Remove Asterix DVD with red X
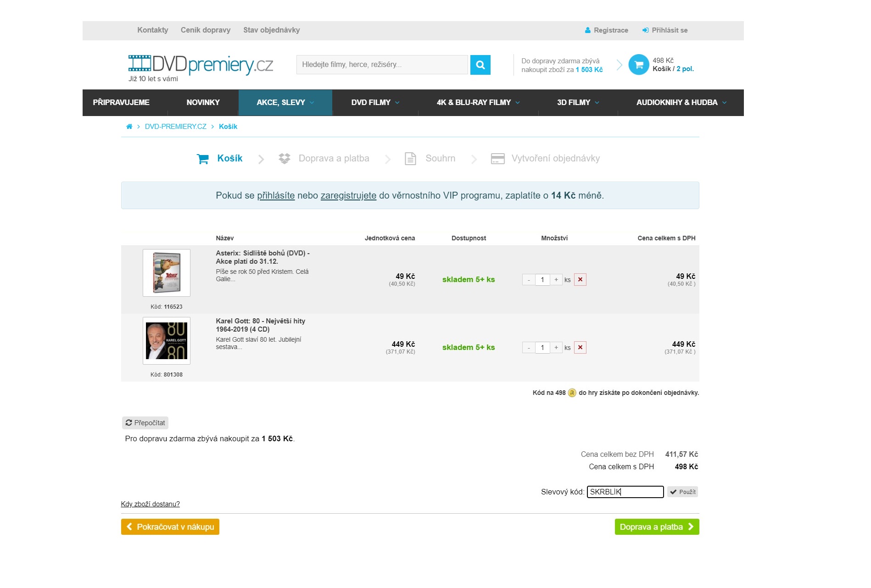871x588 pixels. pos(580,280)
